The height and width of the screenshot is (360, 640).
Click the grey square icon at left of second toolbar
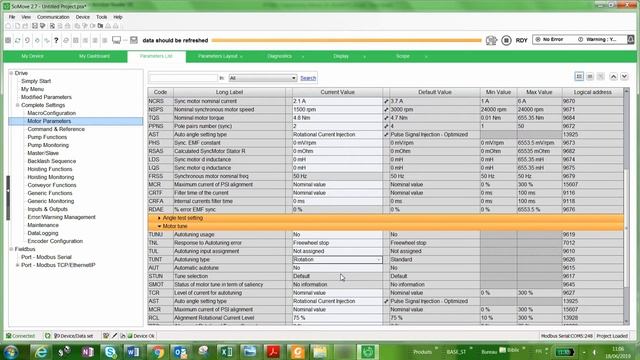(8, 40)
